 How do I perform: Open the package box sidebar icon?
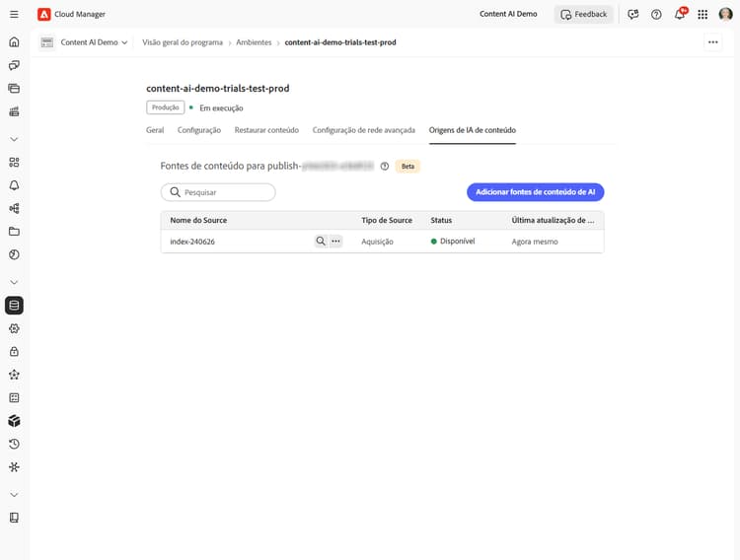[x=14, y=421]
